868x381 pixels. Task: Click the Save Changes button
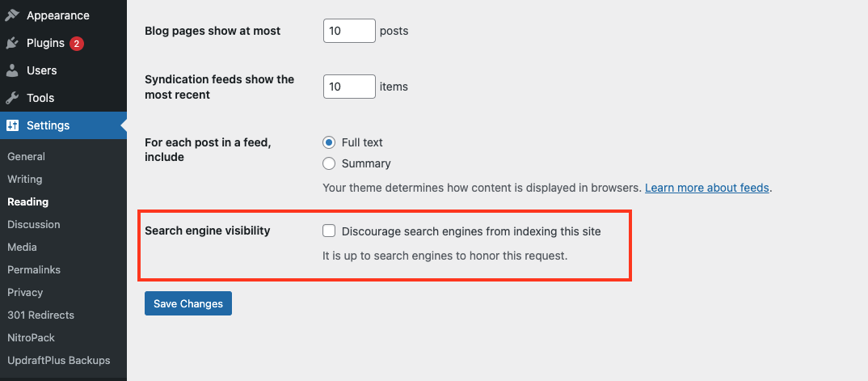tap(188, 303)
